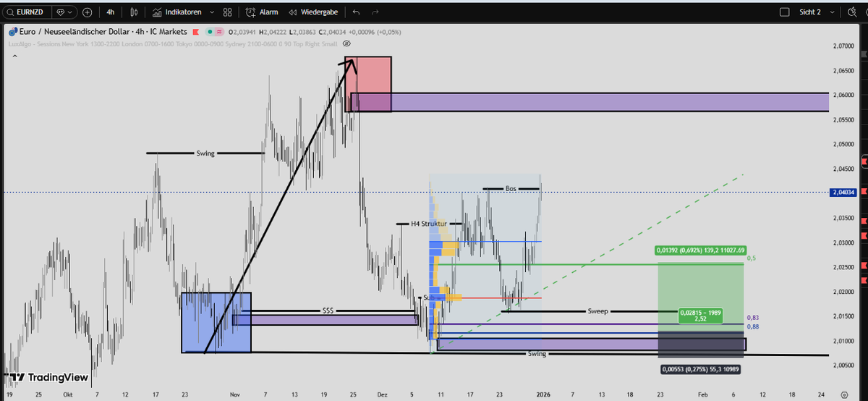The width and height of the screenshot is (868, 401).
Task: Click the plus icon to compare symbols
Action: coord(88,12)
